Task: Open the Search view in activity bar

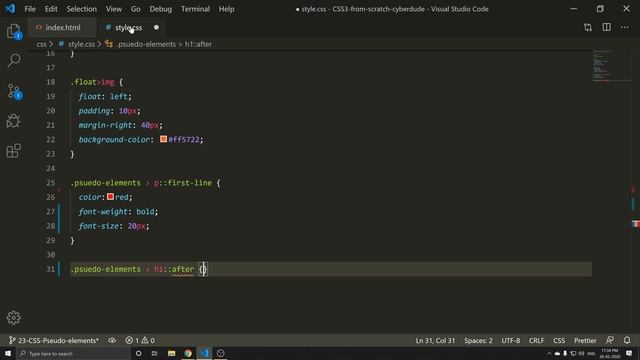Action: point(13,61)
